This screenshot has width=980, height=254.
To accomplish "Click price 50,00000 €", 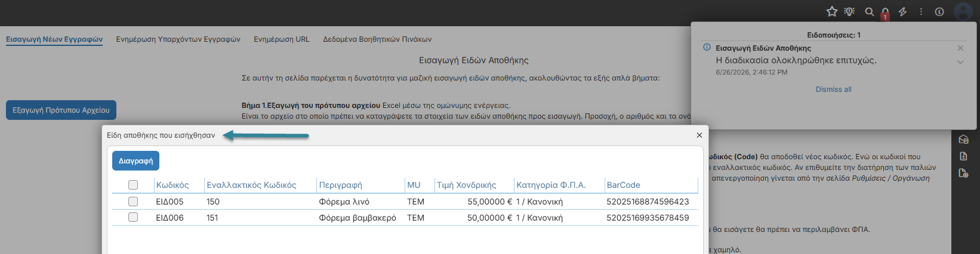I will pos(489,218).
